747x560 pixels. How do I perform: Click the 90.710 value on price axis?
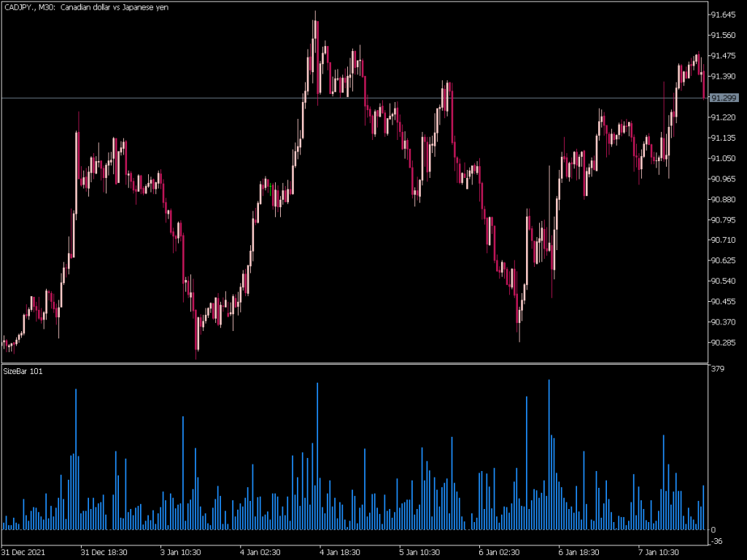(x=723, y=240)
